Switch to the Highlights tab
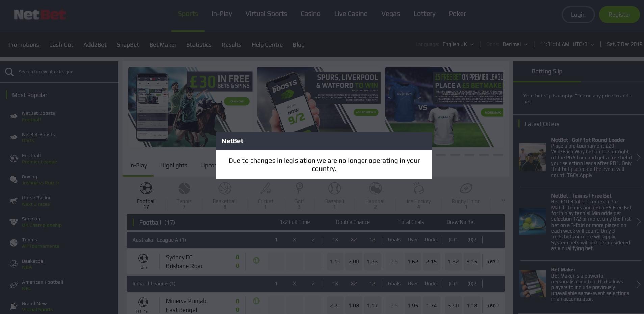The height and width of the screenshot is (314, 644). (174, 165)
